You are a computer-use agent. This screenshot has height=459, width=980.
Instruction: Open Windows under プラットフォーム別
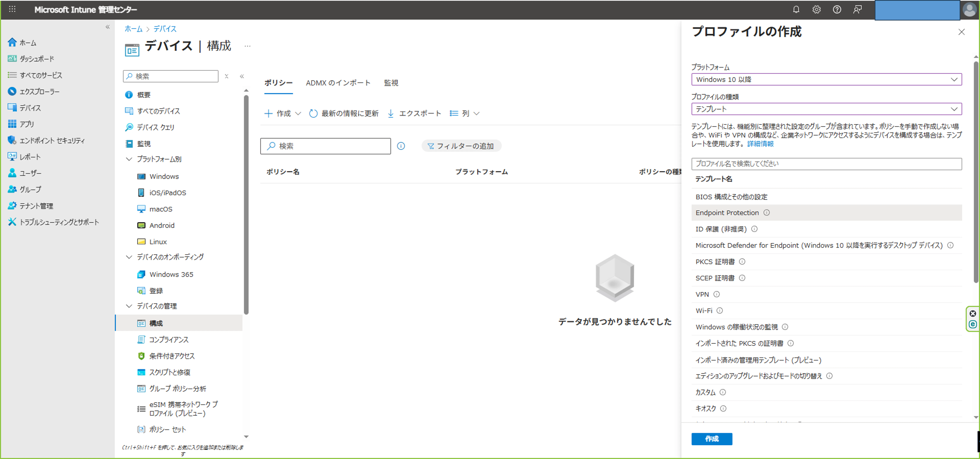coord(164,176)
